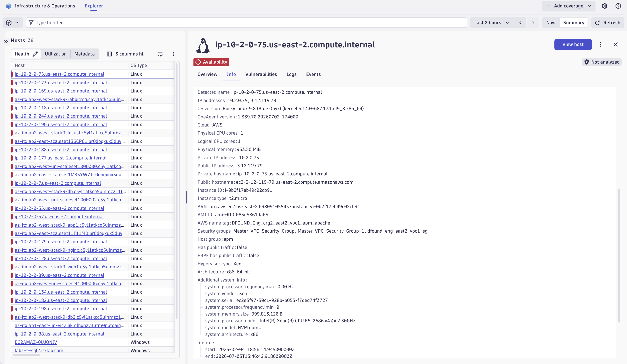Click the Info panel vertical scrollbar
627x364 pixels.
(619, 256)
